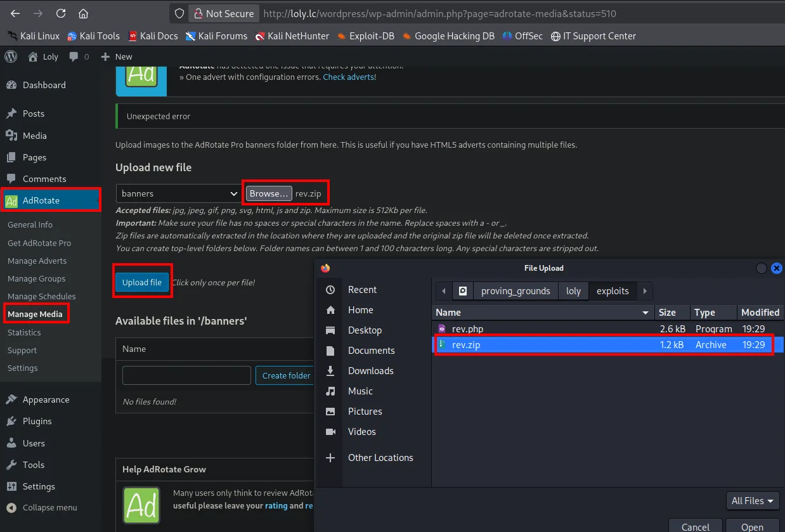
Task: Open the Kali Docs bookmark
Action: tap(153, 36)
